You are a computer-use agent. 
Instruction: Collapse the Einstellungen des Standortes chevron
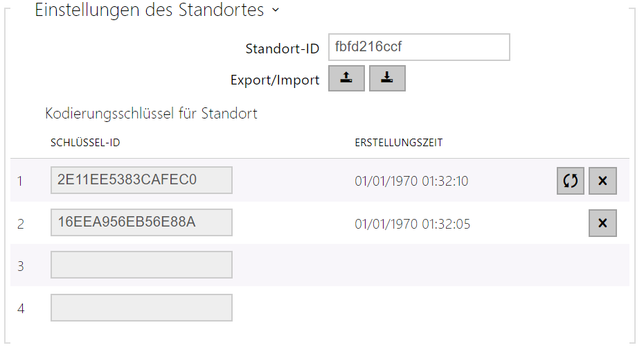point(276,10)
